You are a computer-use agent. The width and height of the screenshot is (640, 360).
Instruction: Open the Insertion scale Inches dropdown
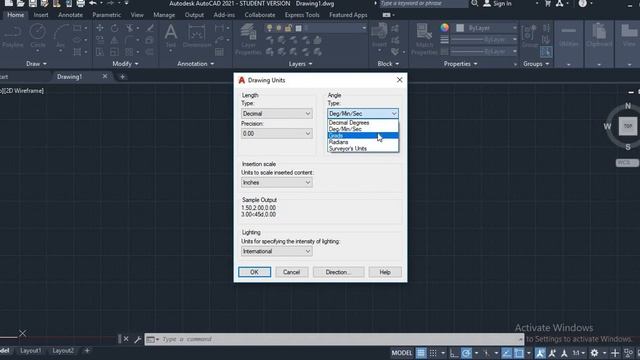point(277,182)
